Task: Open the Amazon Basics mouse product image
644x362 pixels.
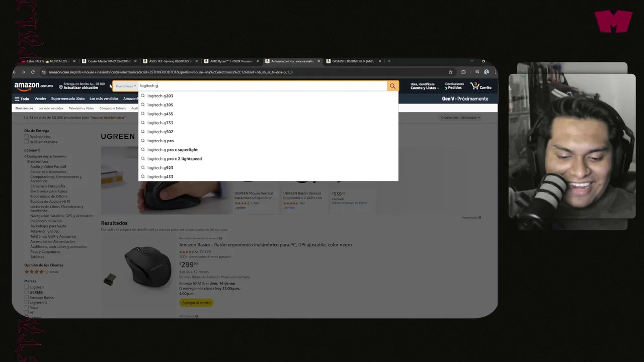Action: [x=147, y=266]
